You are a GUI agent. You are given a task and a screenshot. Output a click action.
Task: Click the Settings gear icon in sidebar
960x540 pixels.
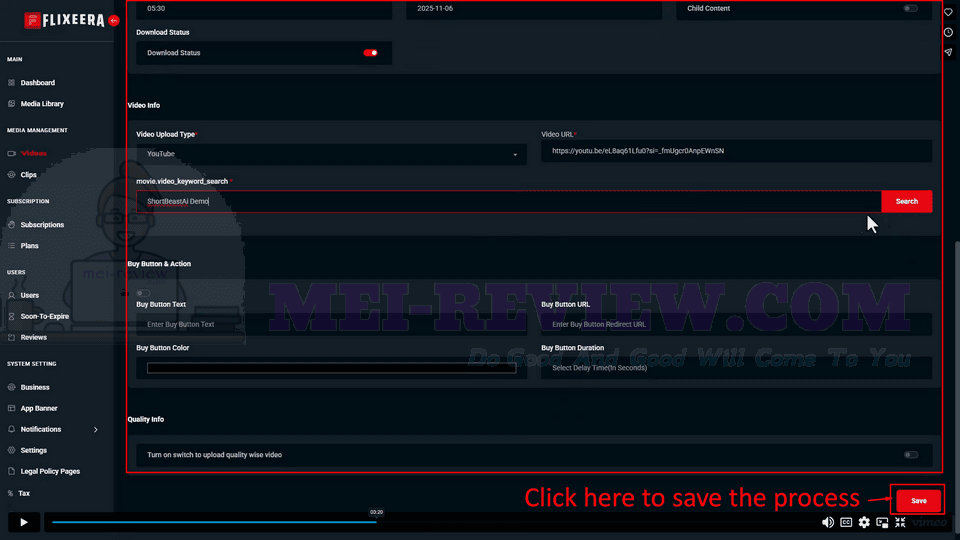11,450
